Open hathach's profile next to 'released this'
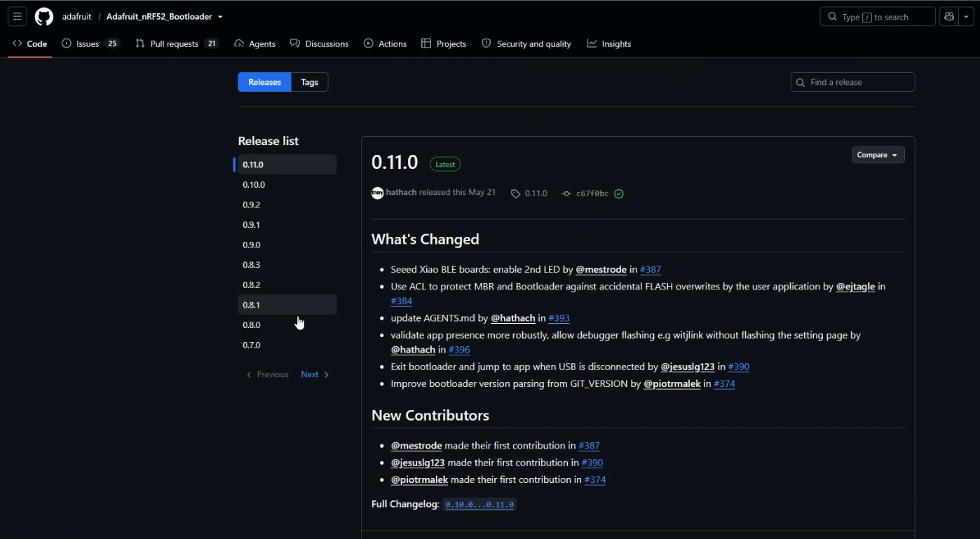The height and width of the screenshot is (539, 980). coord(401,192)
